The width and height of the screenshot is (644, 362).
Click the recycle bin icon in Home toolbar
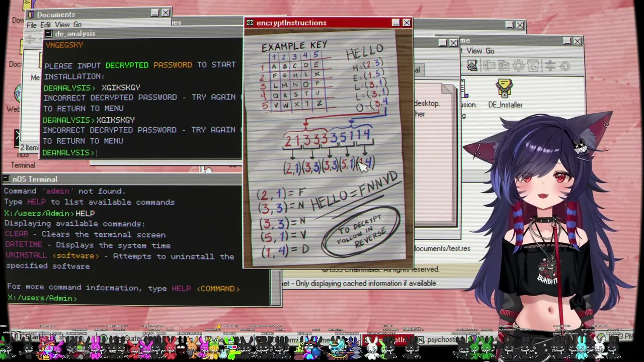click(x=533, y=66)
